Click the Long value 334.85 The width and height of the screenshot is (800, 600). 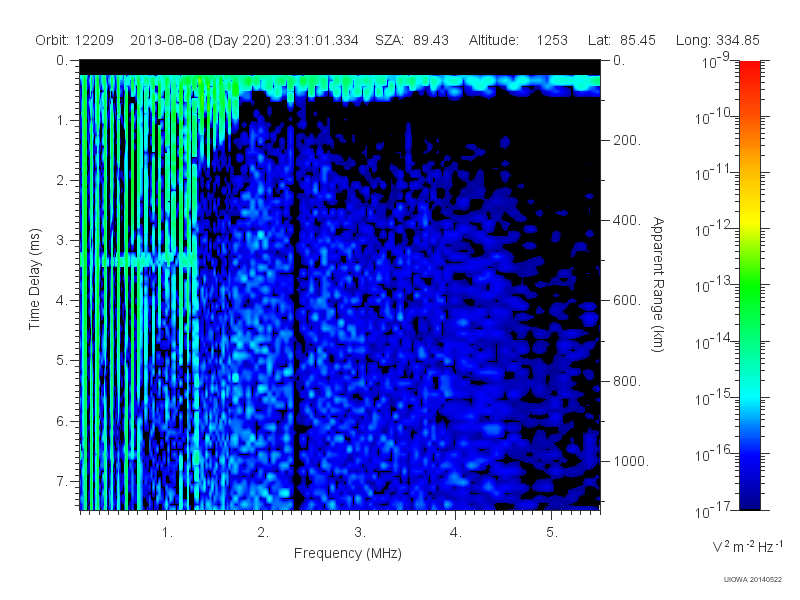[x=738, y=40]
